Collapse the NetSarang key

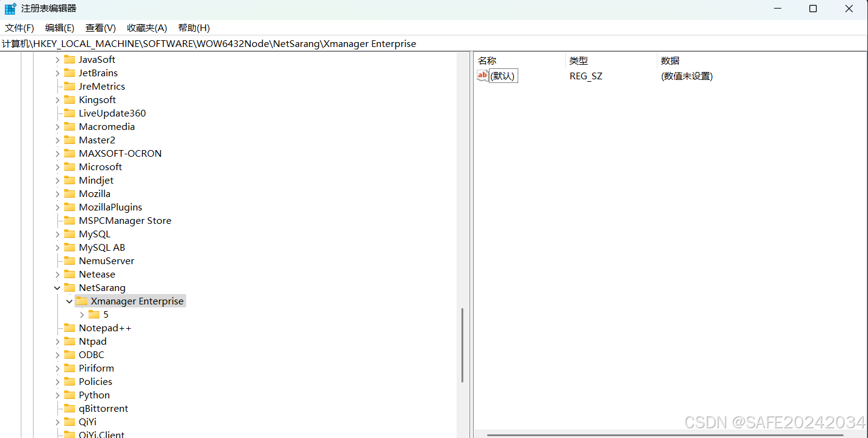[x=57, y=287]
